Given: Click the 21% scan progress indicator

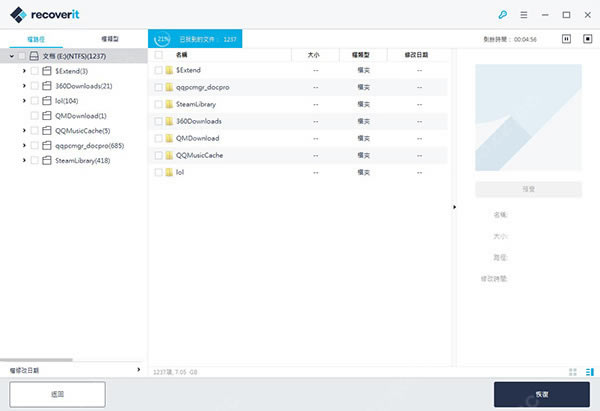Looking at the screenshot, I should (163, 39).
